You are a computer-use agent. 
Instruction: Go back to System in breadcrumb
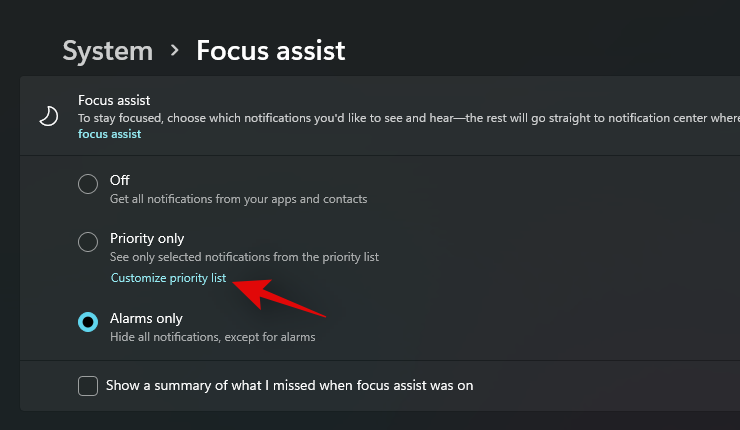pos(108,50)
